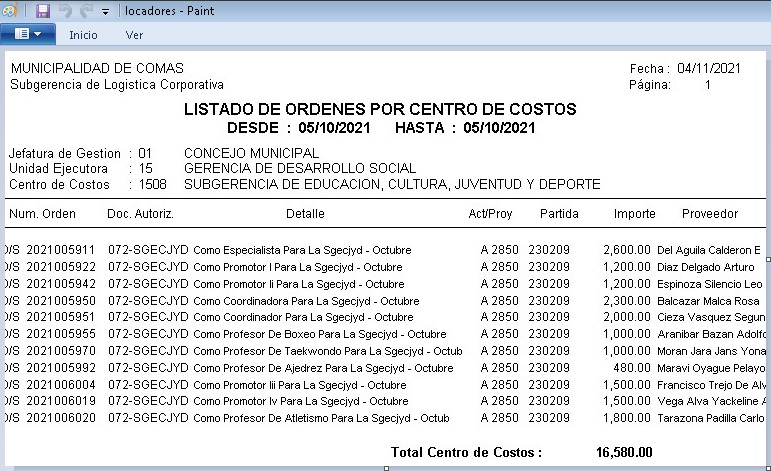Click the Detalle column header
771x471 pixels.
pos(305,214)
